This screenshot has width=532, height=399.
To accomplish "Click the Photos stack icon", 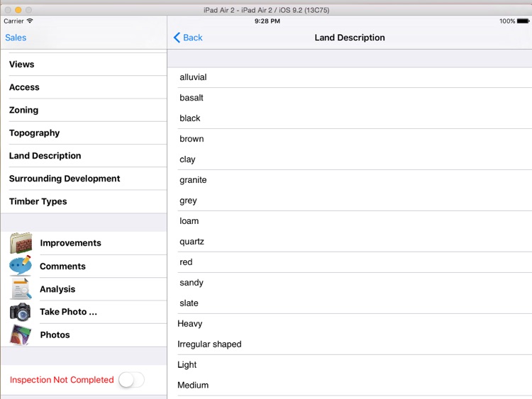I will [x=21, y=335].
